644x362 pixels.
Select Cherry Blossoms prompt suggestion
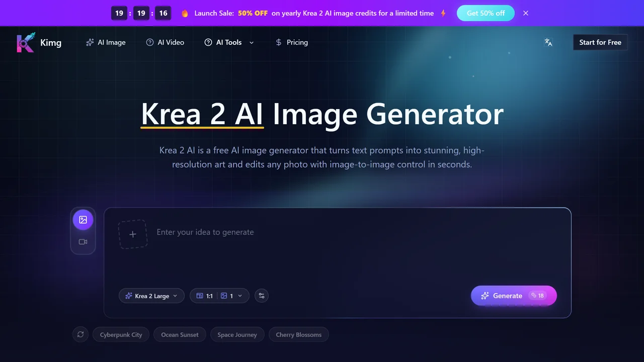point(298,334)
